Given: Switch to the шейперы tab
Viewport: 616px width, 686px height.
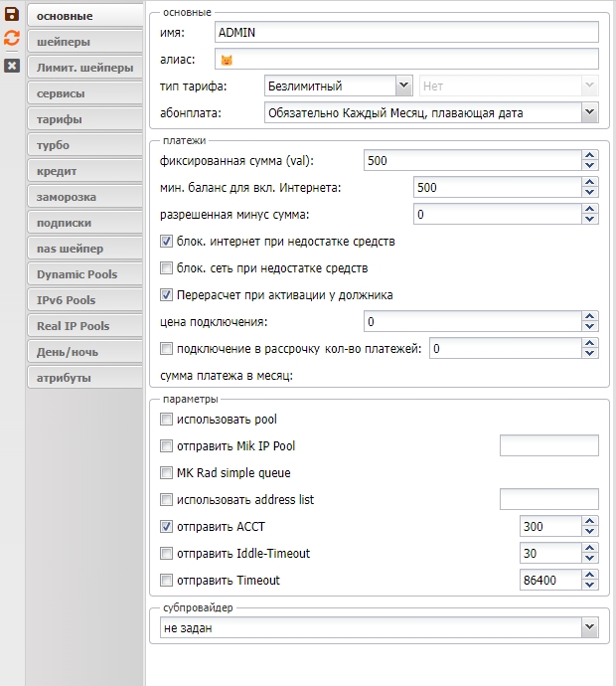Looking at the screenshot, I should pyautogui.click(x=84, y=43).
